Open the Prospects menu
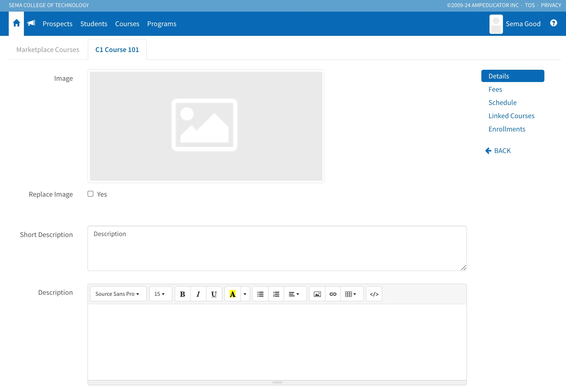 [x=58, y=24]
